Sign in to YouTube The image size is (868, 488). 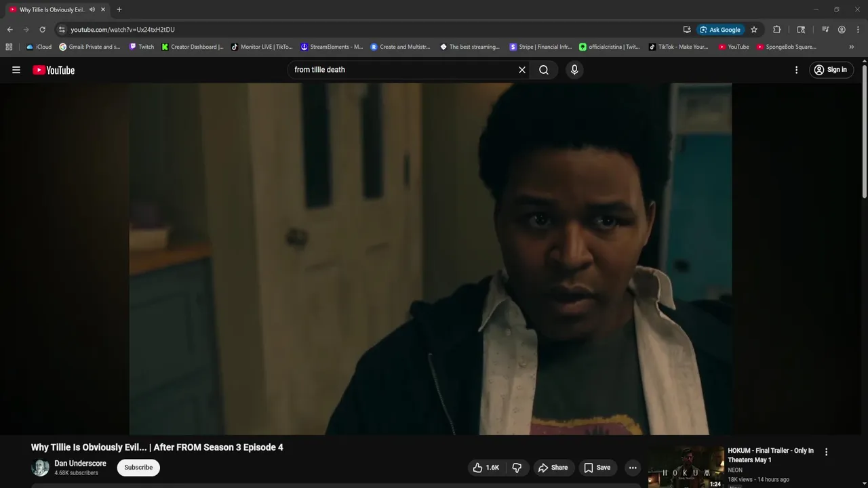[x=831, y=70]
